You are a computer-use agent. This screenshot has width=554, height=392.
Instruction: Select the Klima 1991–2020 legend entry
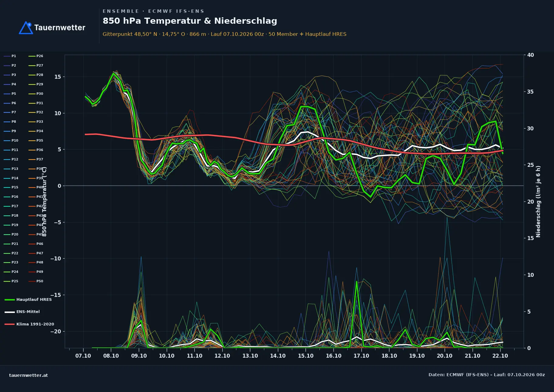click(29, 324)
